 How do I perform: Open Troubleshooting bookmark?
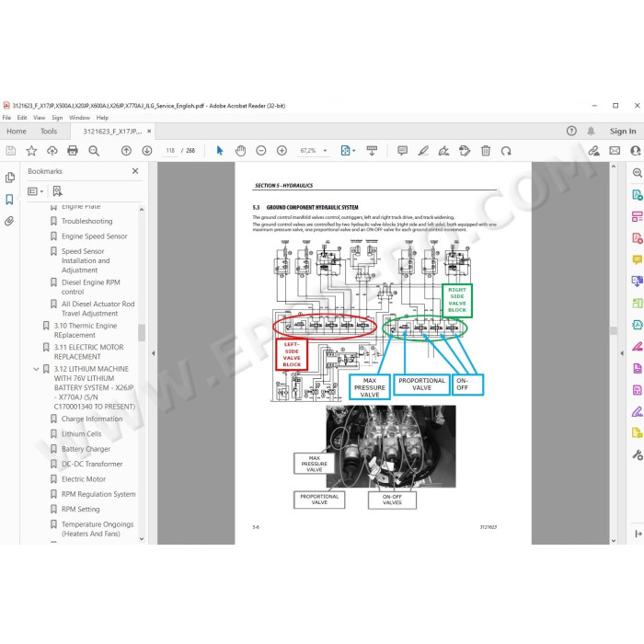tap(87, 221)
